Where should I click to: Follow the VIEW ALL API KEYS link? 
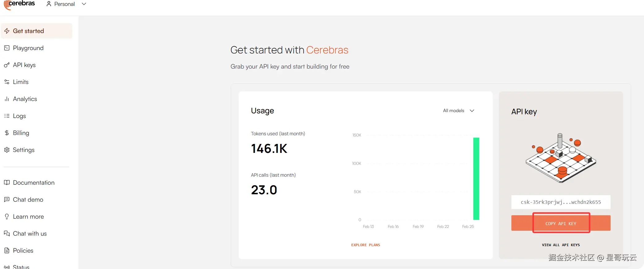pyautogui.click(x=561, y=245)
